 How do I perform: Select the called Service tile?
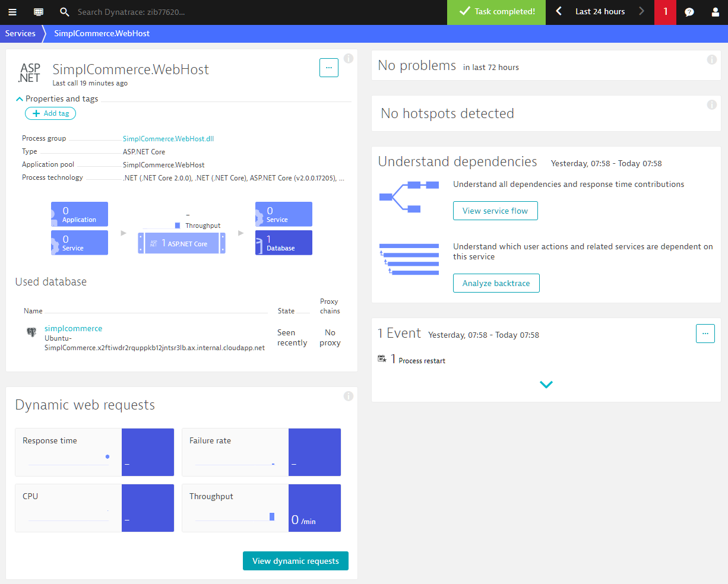284,214
